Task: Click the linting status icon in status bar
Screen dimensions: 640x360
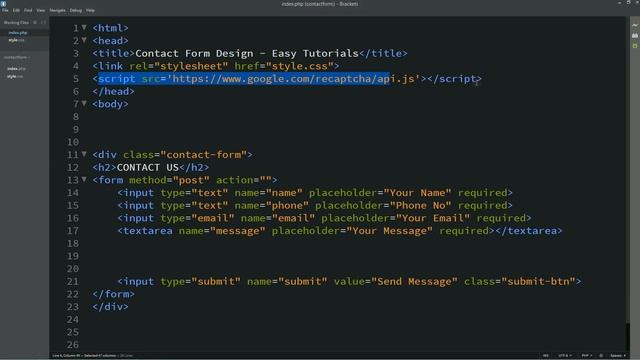Action: click(601, 356)
